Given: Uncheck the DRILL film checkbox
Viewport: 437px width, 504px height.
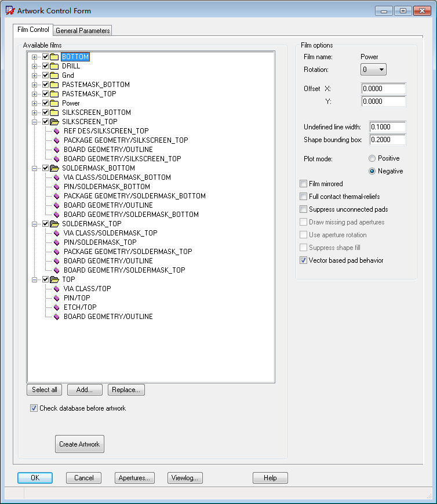Looking at the screenshot, I should point(45,66).
